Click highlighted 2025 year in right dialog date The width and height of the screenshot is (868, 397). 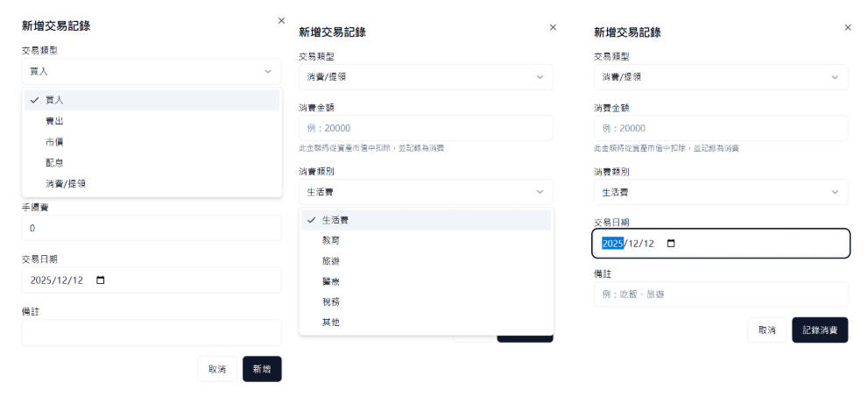coord(613,244)
